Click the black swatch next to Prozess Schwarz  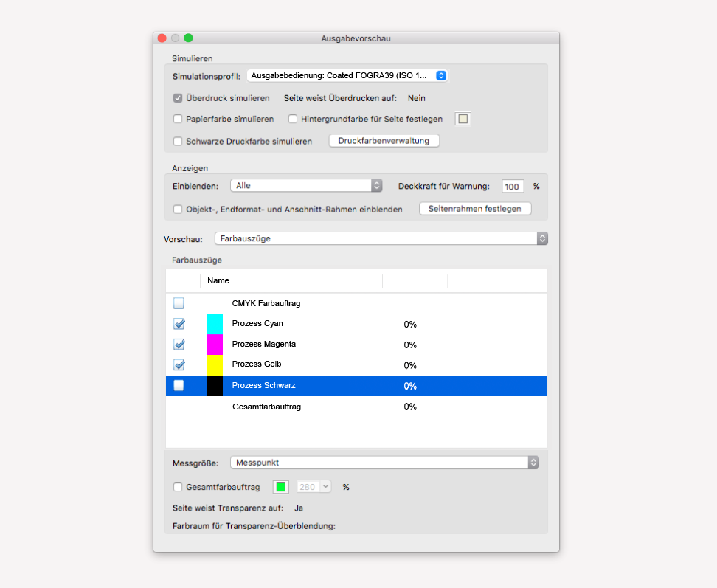click(215, 386)
